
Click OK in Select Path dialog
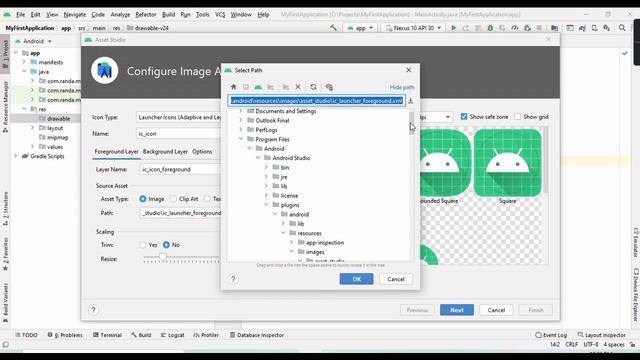[x=356, y=279]
